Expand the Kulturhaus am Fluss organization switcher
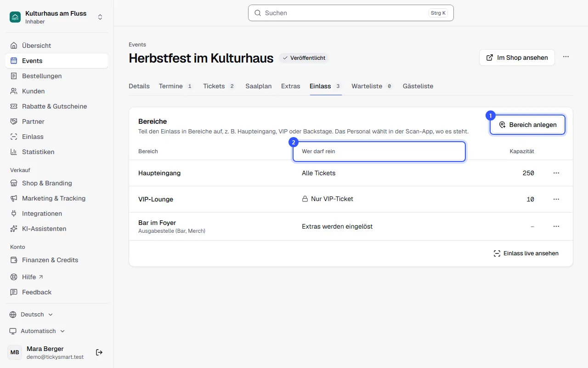This screenshot has height=368, width=588. (x=57, y=17)
